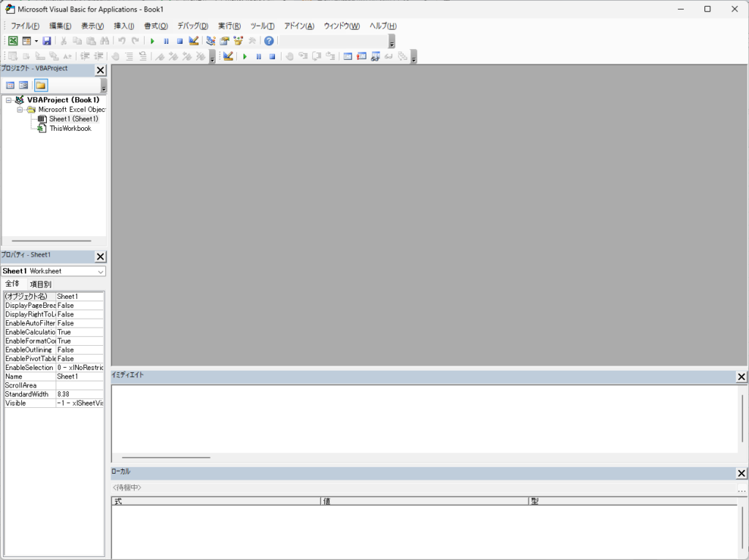Click the Find (binoculars) icon
The height and width of the screenshot is (560, 749).
coord(105,41)
